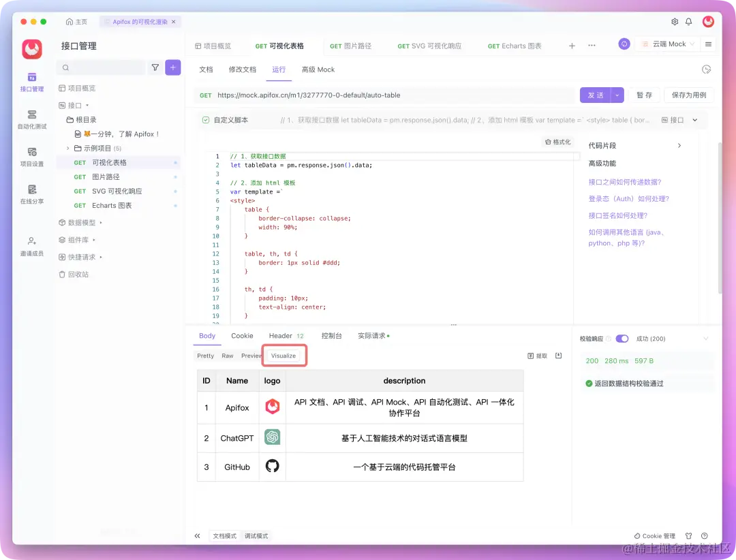Open the GET Echarts 图表 tab
This screenshot has width=736, height=560.
514,46
